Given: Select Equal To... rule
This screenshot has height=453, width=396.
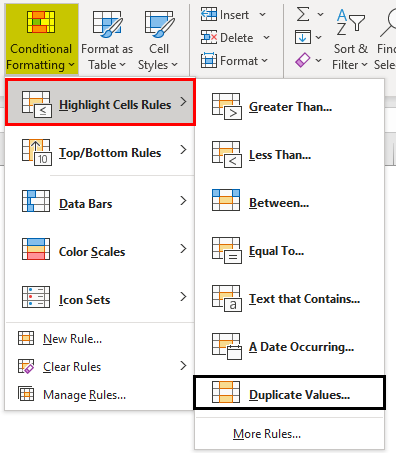Looking at the screenshot, I should pyautogui.click(x=289, y=251).
